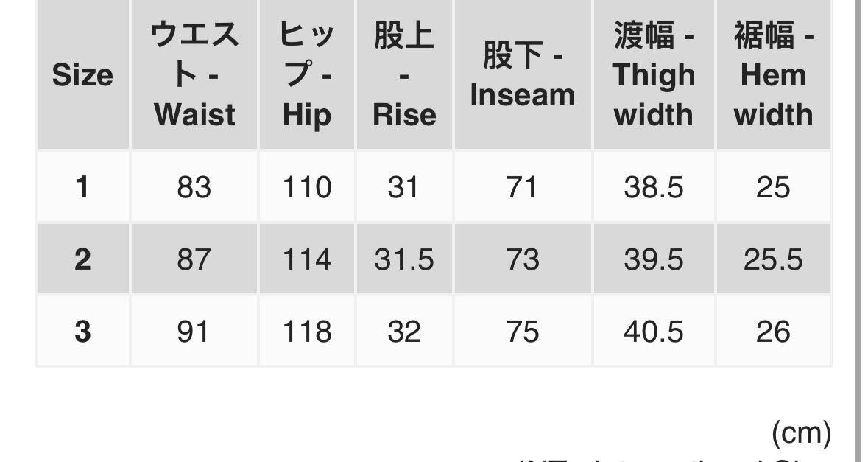The width and height of the screenshot is (868, 462).
Task: Select the 股下 - Inseam header cell
Action: (523, 75)
